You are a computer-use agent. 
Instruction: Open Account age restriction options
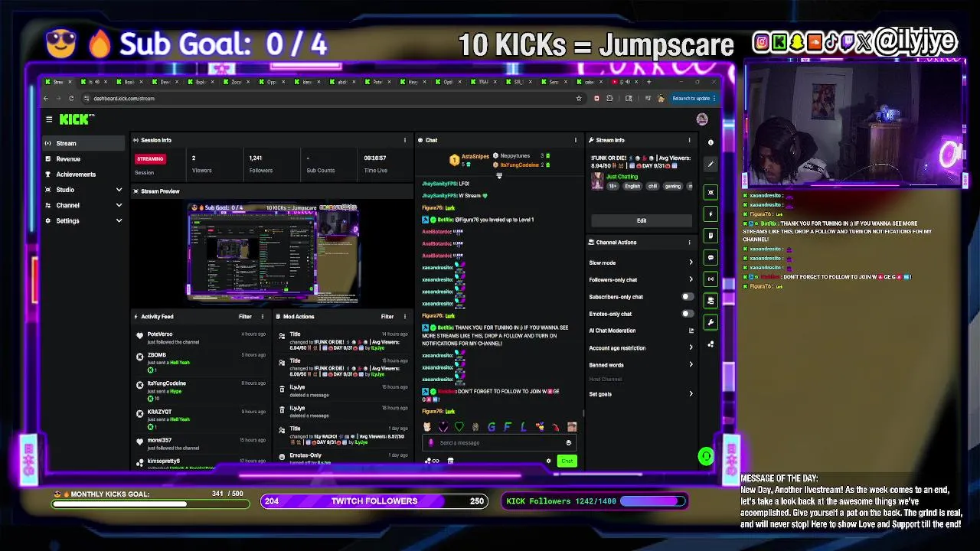642,348
